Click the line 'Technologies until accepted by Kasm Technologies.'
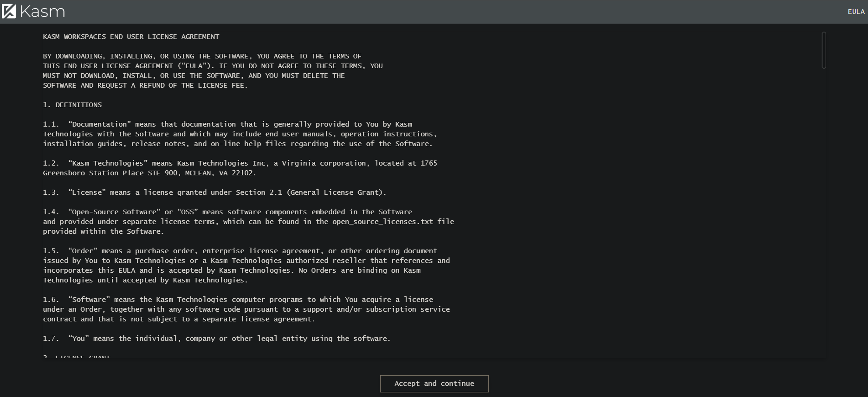The width and height of the screenshot is (868, 397). click(x=145, y=280)
